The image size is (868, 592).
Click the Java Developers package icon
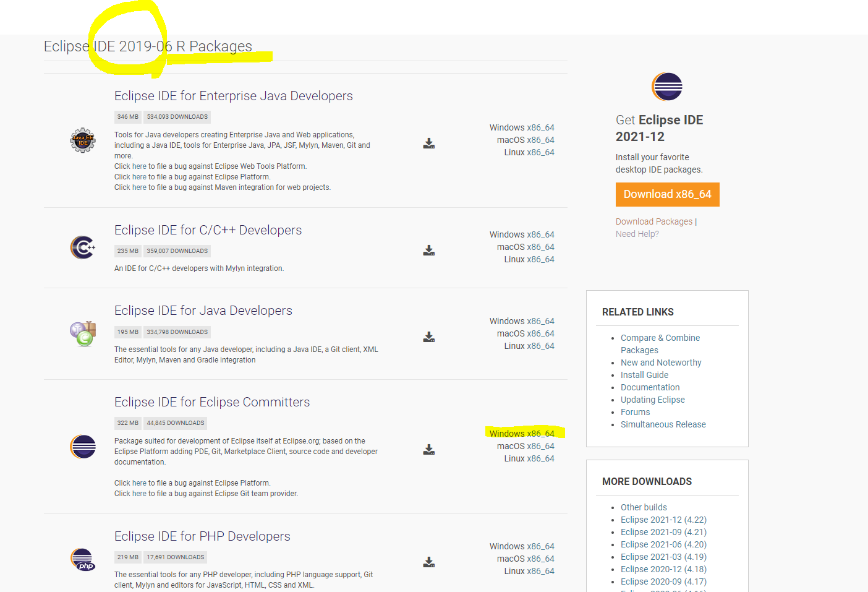click(83, 334)
